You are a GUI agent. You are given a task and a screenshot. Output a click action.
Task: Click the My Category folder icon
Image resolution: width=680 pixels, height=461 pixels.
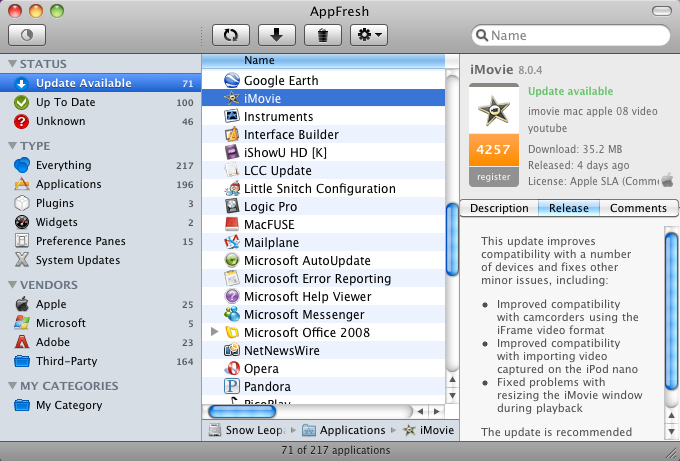[22, 405]
